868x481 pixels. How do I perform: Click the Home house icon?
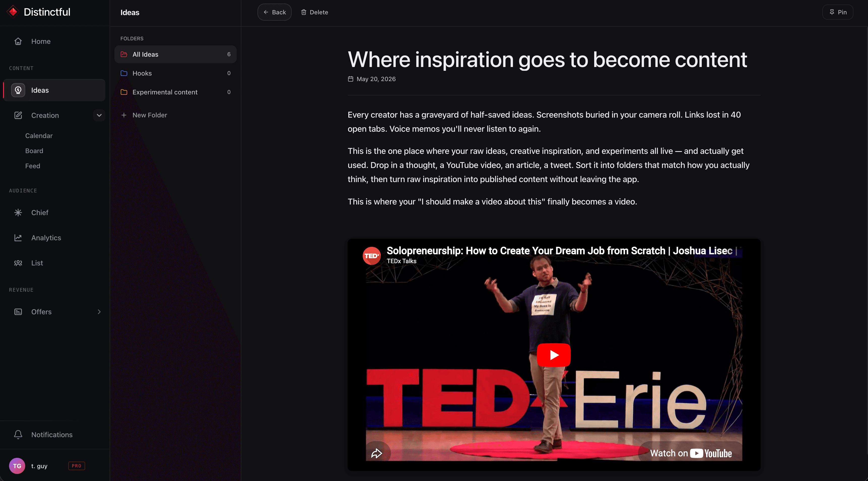coord(18,42)
